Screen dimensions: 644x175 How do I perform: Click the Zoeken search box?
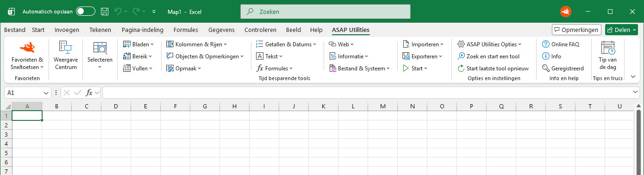325,12
